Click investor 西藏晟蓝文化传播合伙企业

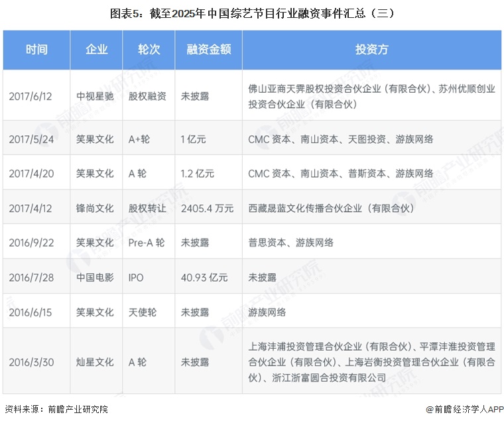[331, 208]
